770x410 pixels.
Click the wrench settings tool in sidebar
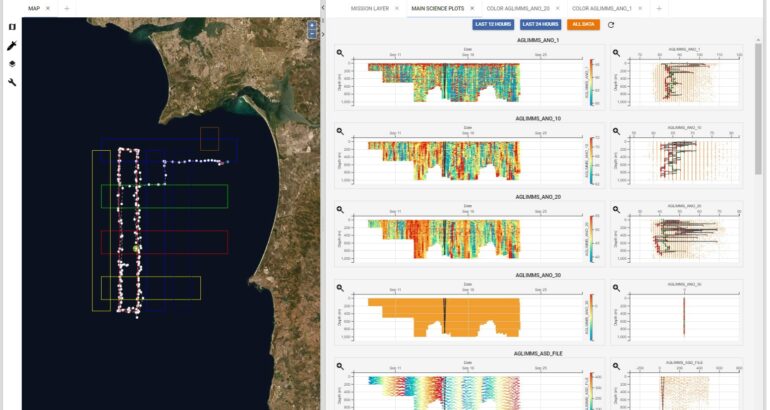click(11, 81)
